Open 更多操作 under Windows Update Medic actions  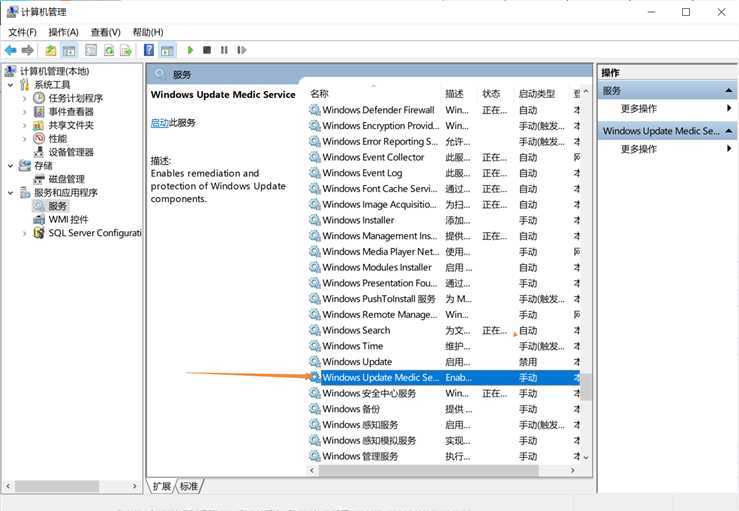coord(639,149)
